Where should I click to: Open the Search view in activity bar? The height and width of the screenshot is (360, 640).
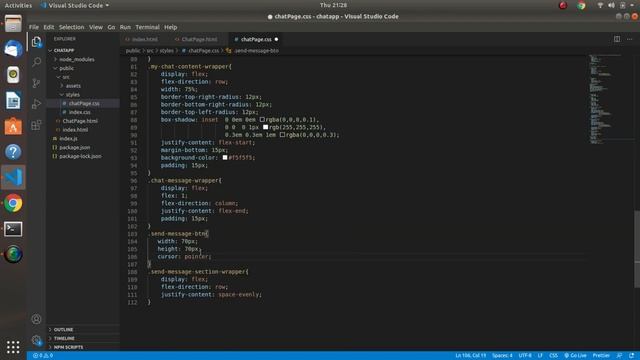(x=36, y=62)
